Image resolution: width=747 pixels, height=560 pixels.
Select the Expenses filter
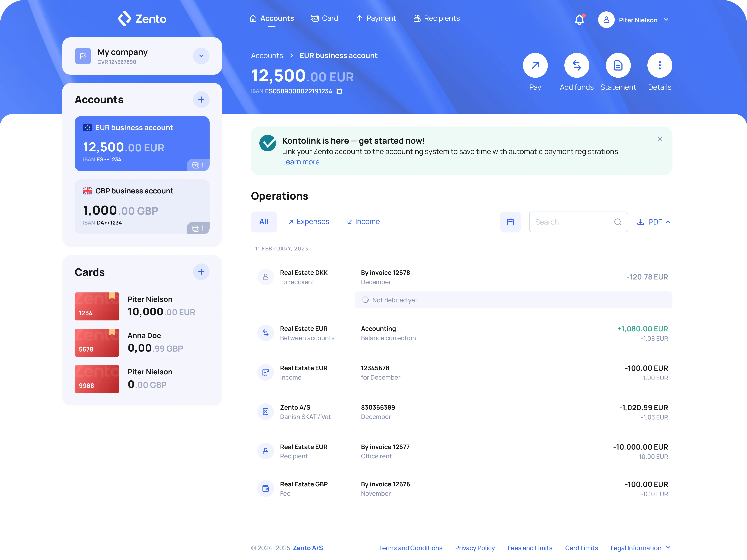[x=308, y=221]
